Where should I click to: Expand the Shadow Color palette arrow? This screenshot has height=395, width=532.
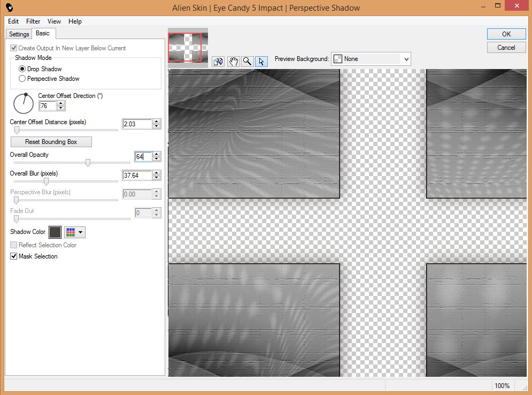click(x=80, y=232)
